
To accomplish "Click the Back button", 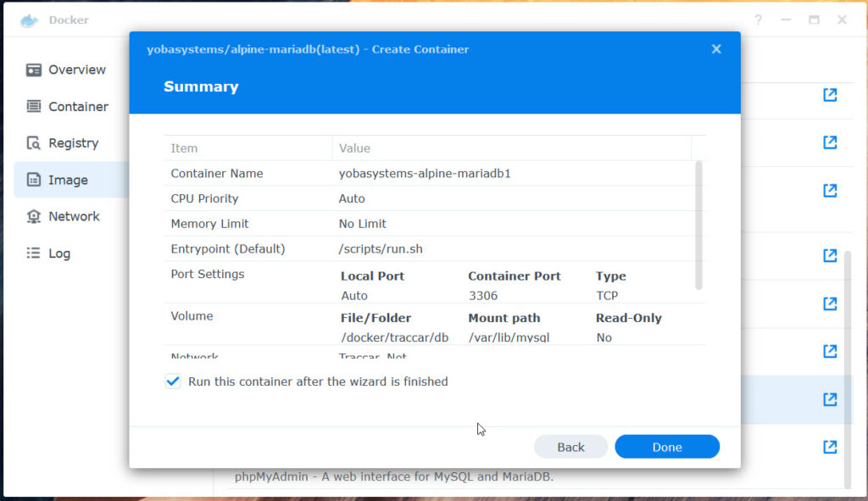I will pyautogui.click(x=570, y=447).
